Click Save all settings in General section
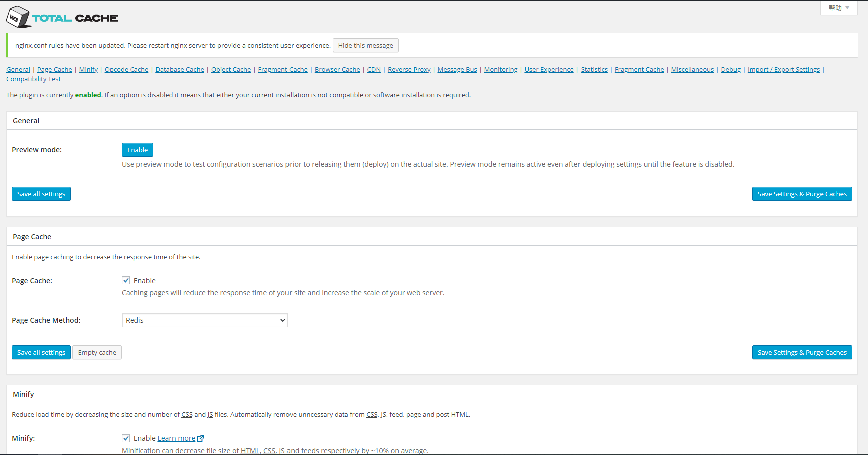Image resolution: width=868 pixels, height=455 pixels. pos(41,194)
